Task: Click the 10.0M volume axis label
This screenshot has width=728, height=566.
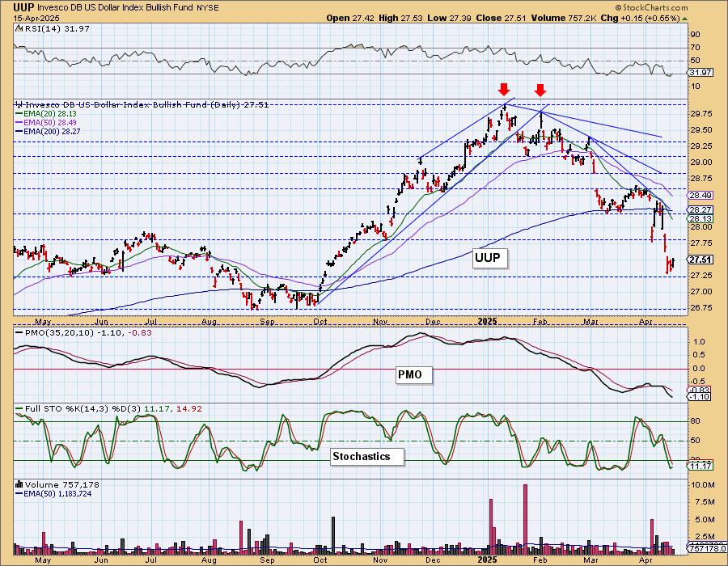Action: click(x=703, y=485)
